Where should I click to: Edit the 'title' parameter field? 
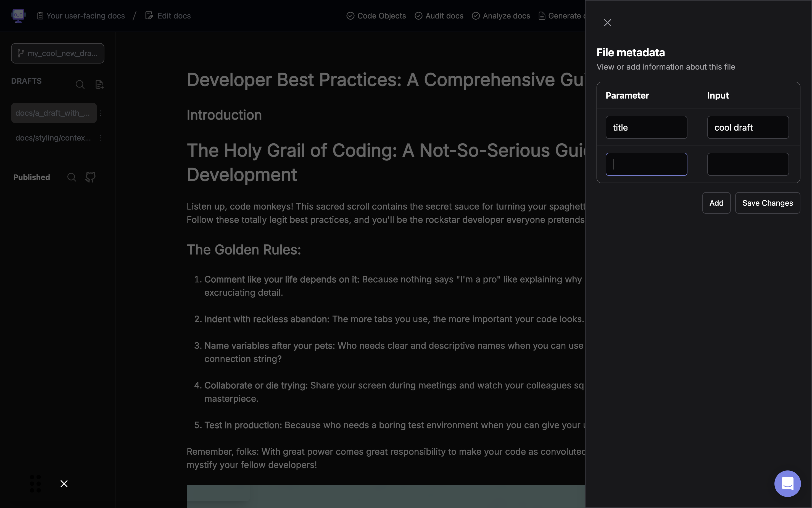click(646, 127)
